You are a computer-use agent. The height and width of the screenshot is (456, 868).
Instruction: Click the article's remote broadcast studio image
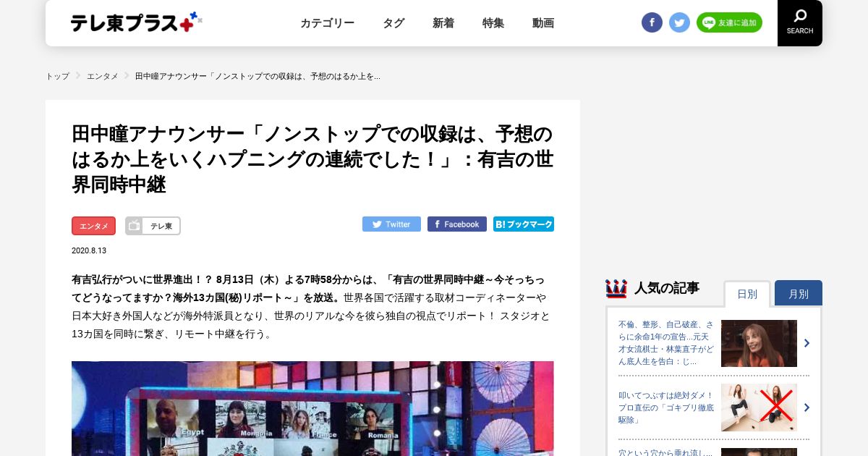tap(312, 408)
